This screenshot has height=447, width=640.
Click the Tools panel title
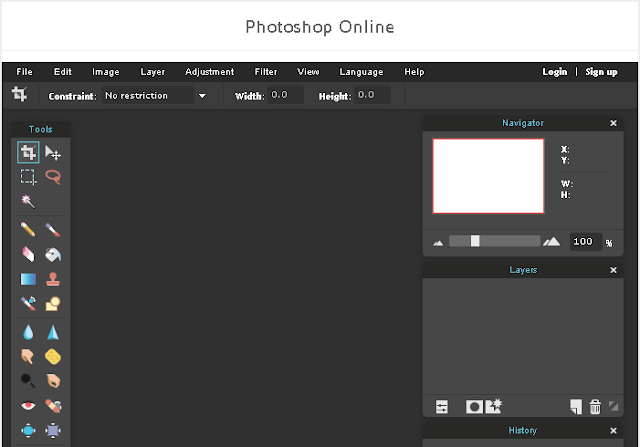(40, 129)
